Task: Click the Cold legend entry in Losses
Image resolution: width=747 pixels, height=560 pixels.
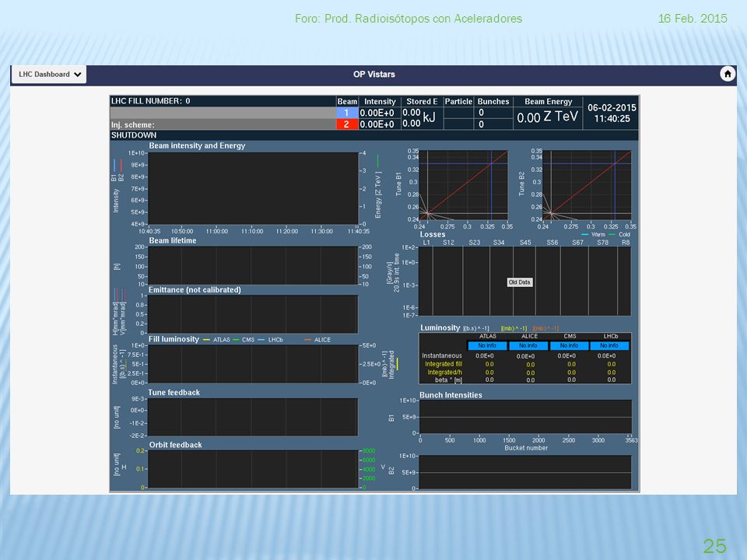Action: (619, 234)
